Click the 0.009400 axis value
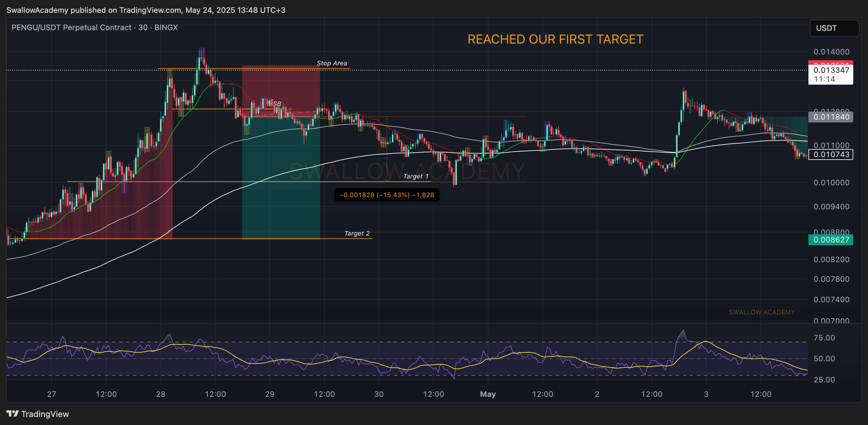Viewport: 868px width, 425px height. pyautogui.click(x=831, y=206)
